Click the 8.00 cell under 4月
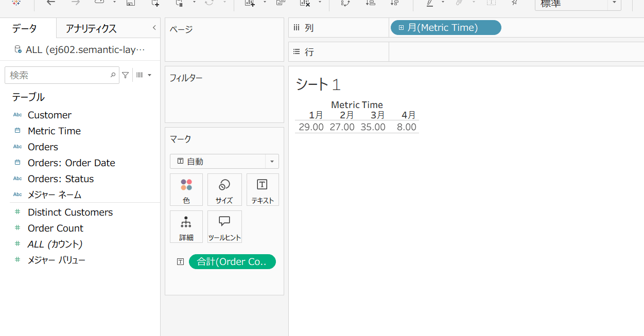The height and width of the screenshot is (336, 644). (407, 127)
